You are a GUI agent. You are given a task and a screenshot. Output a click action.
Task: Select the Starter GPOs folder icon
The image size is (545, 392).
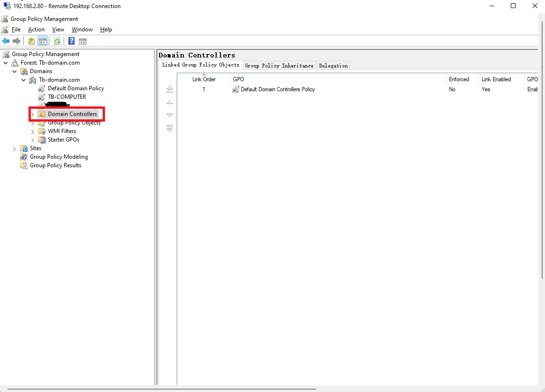tap(42, 140)
